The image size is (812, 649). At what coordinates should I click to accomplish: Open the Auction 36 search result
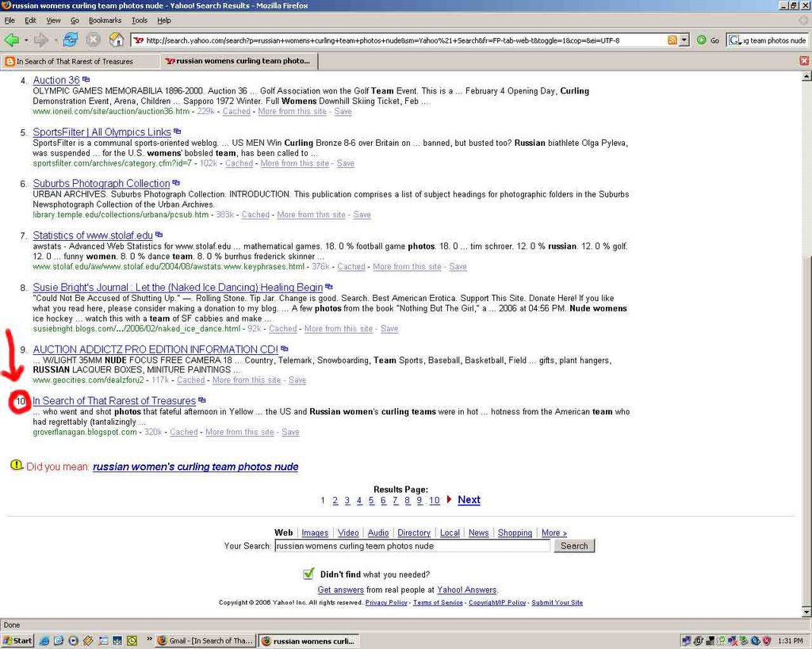tap(56, 80)
